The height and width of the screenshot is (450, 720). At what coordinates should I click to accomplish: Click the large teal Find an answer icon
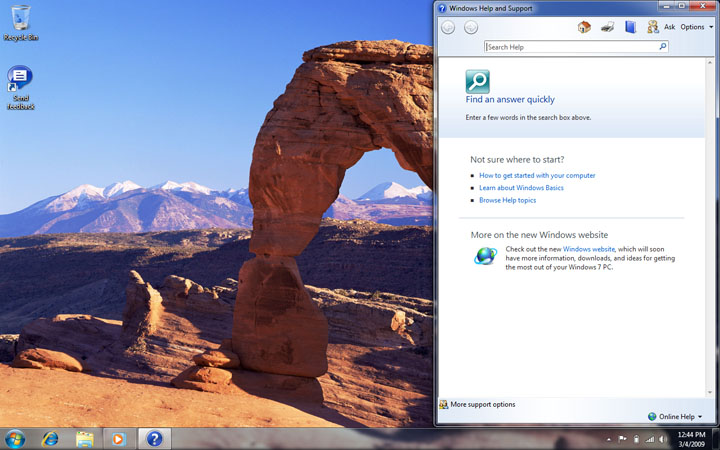478,82
